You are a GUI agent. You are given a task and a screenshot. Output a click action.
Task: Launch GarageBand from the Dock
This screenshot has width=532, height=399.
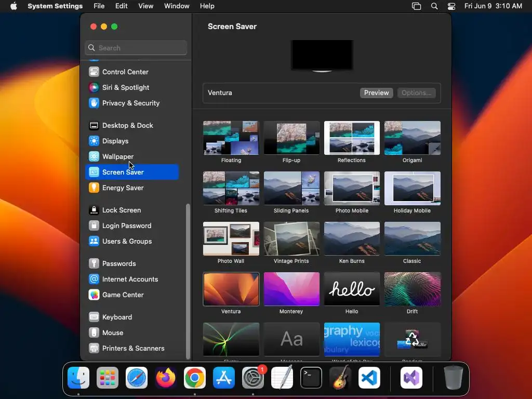tap(340, 378)
